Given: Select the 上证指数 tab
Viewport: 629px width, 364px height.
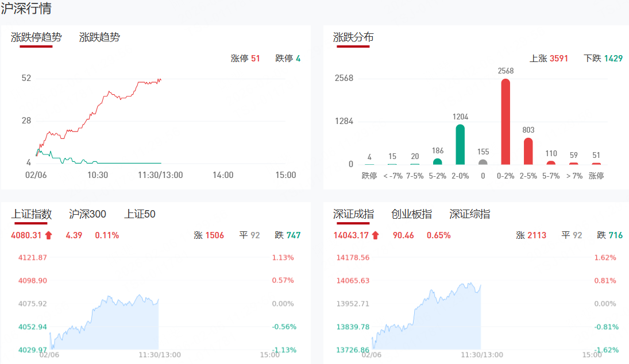Looking at the screenshot, I should pyautogui.click(x=32, y=214).
